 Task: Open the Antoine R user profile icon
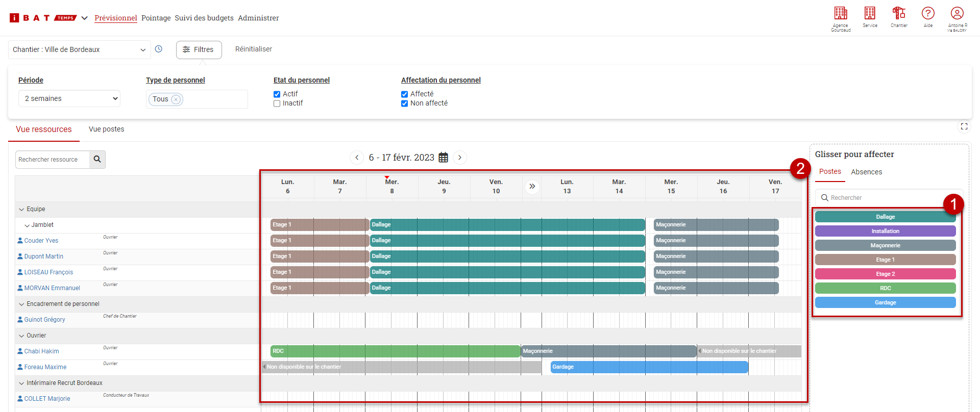pyautogui.click(x=957, y=14)
